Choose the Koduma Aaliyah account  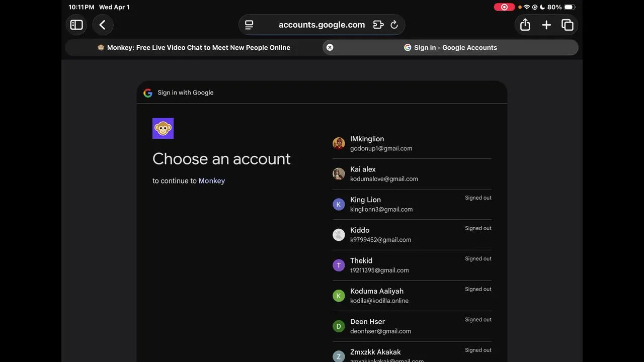(x=412, y=296)
